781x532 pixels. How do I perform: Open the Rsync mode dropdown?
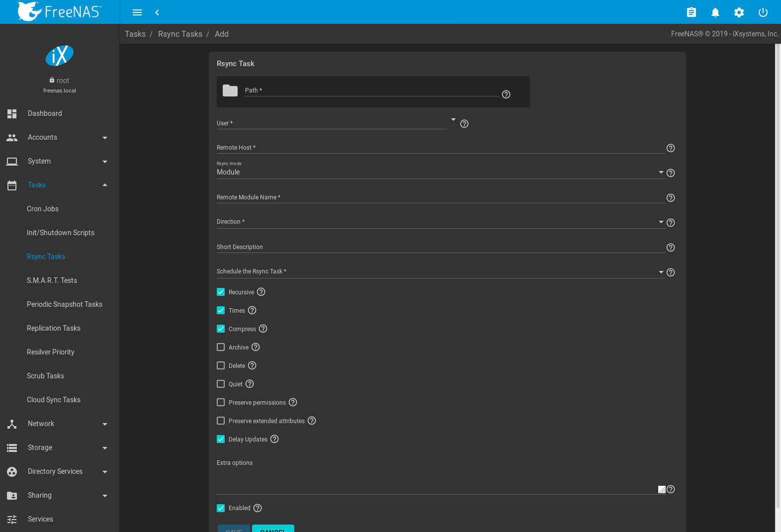440,172
